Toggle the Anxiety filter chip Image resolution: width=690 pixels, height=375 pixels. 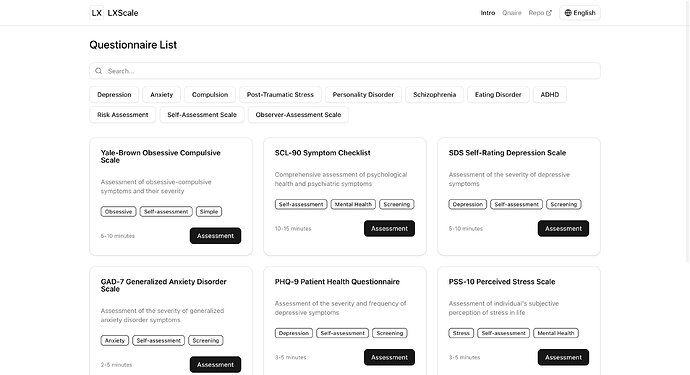161,95
